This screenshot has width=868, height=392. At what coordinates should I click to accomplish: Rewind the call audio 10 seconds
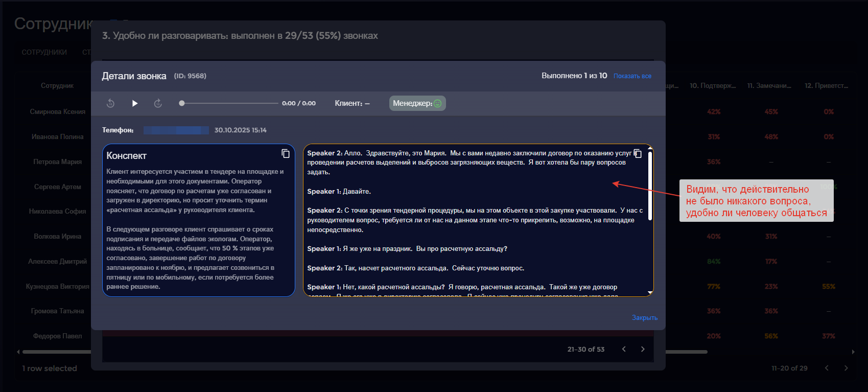(x=110, y=103)
